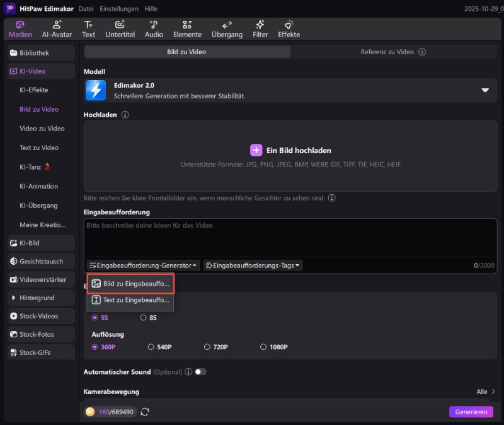The width and height of the screenshot is (504, 425).
Task: Choose 720P resolution
Action: click(208, 347)
